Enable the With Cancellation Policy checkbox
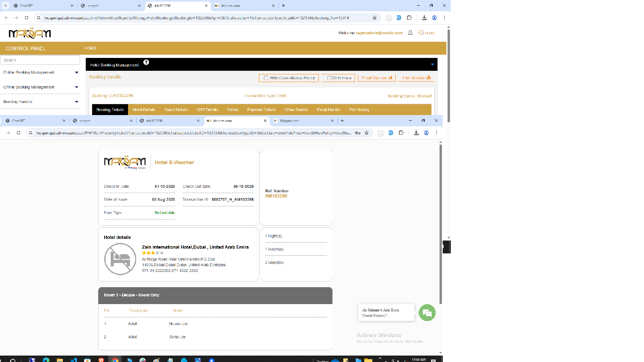The height and width of the screenshot is (362, 644). [x=266, y=78]
